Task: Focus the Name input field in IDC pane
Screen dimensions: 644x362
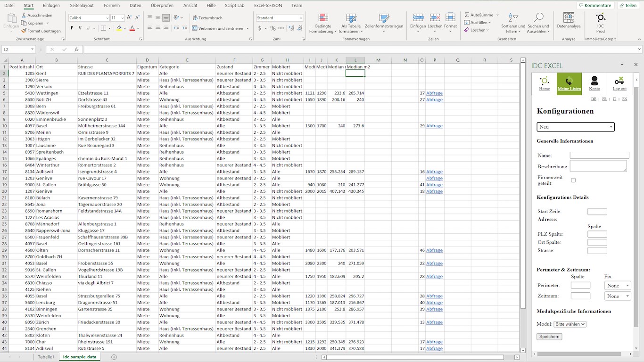Action: tap(599, 155)
